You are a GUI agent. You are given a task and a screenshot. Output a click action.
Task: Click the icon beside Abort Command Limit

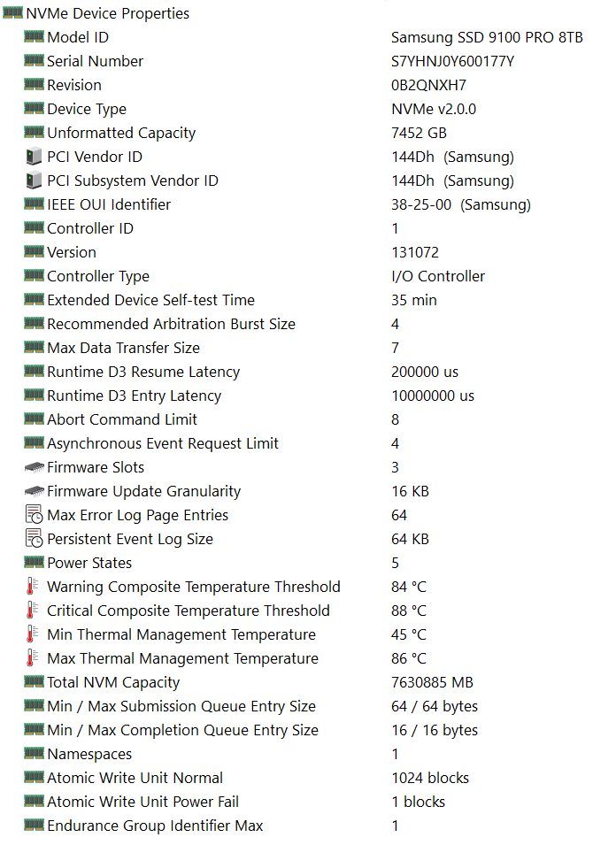click(34, 419)
